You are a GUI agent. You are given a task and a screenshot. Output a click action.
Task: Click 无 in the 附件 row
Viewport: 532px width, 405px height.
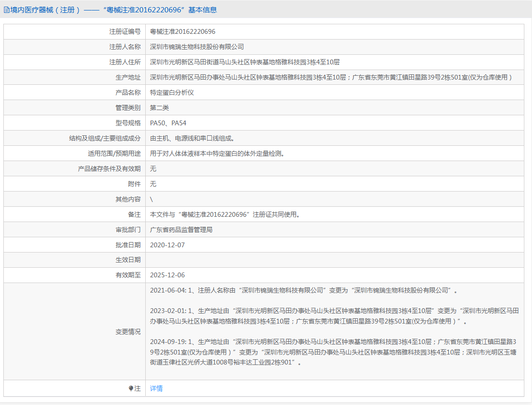click(153, 184)
